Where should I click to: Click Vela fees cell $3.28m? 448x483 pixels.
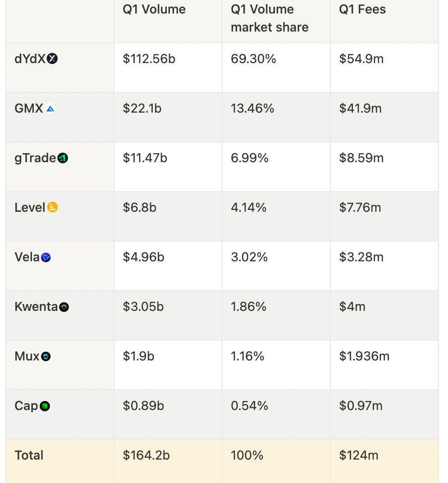tap(361, 257)
